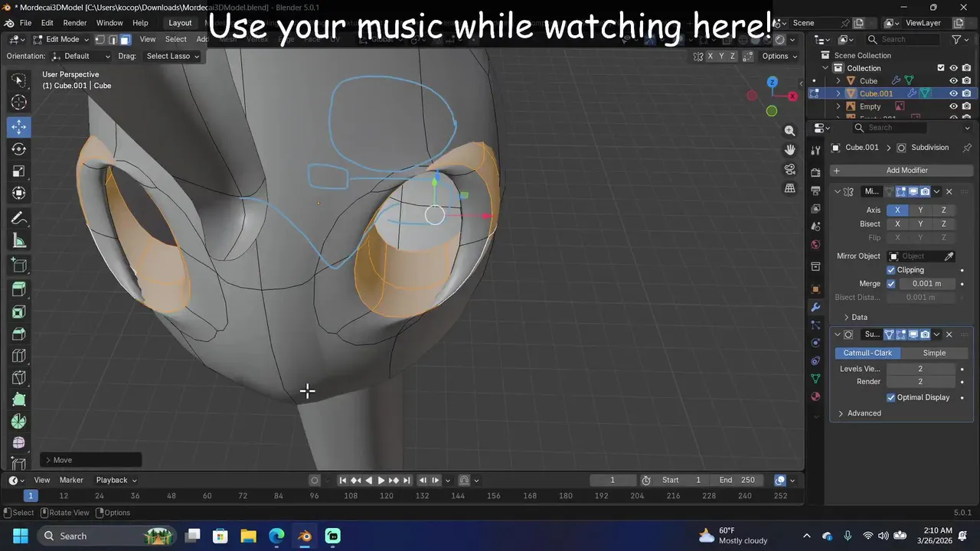
Task: Click Add Modifier button
Action: (x=902, y=171)
